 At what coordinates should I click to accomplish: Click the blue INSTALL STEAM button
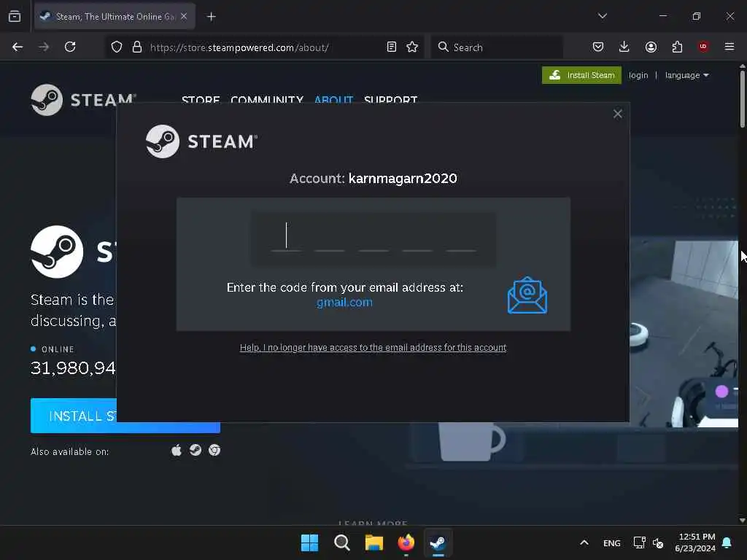[74, 416]
